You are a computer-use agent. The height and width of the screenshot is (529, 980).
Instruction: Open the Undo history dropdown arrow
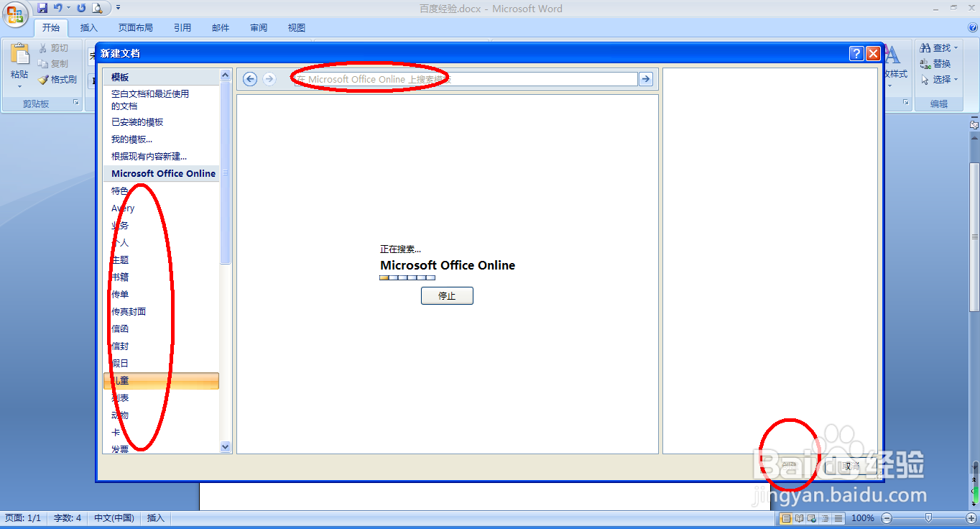pos(69,8)
